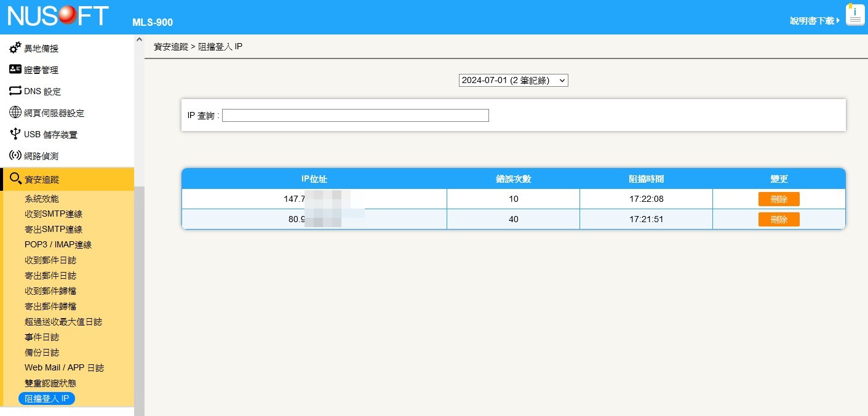Click the USB icon for USB 儲存裝置
This screenshot has height=416, width=868.
[15, 134]
